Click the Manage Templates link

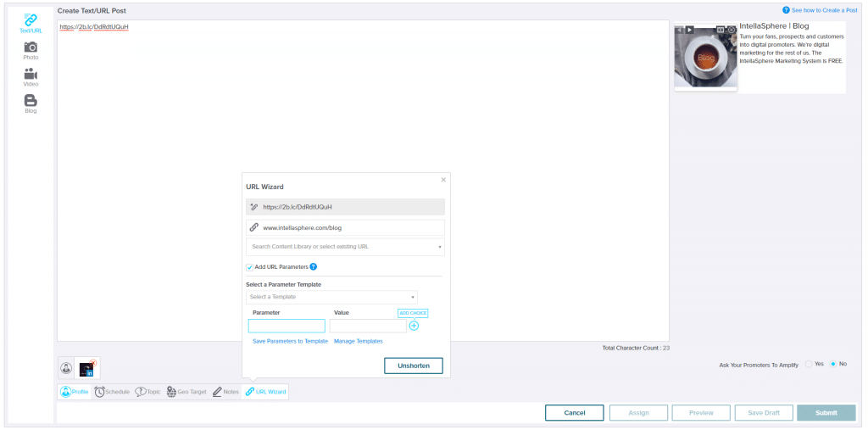pos(359,341)
